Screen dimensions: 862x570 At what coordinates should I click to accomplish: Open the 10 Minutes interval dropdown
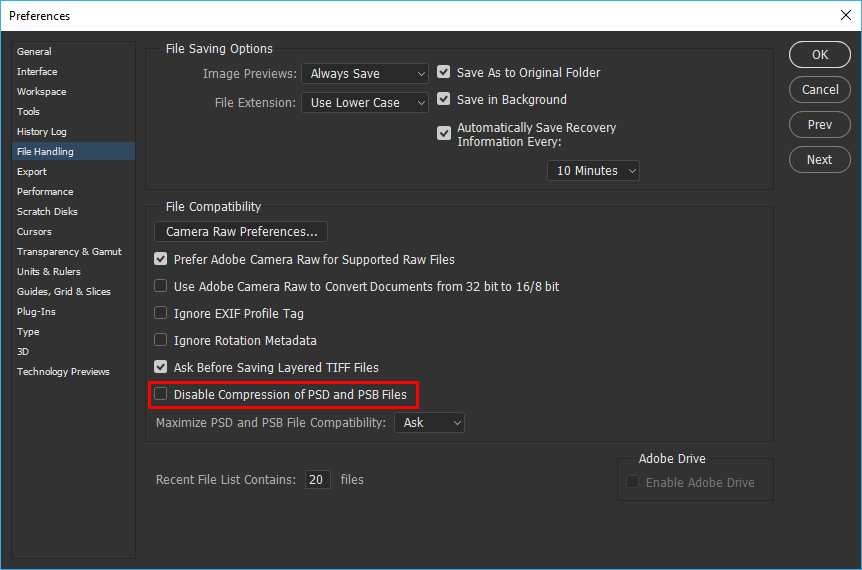pos(593,171)
